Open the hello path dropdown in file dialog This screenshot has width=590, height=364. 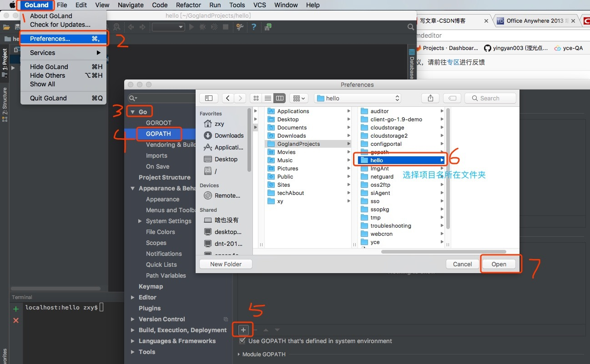(x=358, y=98)
